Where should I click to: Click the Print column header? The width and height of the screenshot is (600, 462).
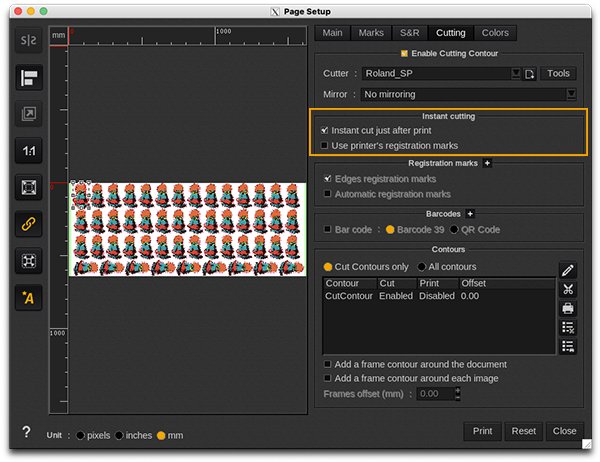pos(438,283)
